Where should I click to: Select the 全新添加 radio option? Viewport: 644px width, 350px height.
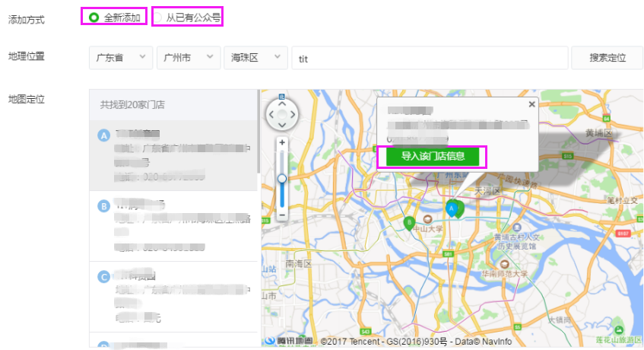click(114, 17)
